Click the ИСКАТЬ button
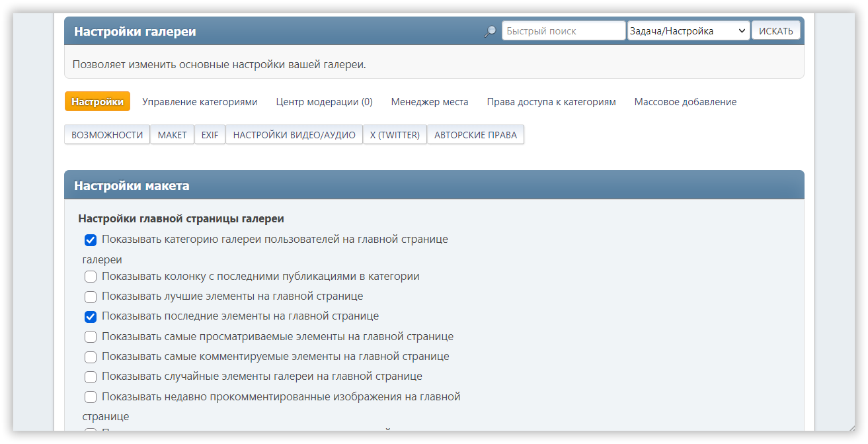The width and height of the screenshot is (868, 444). [776, 31]
